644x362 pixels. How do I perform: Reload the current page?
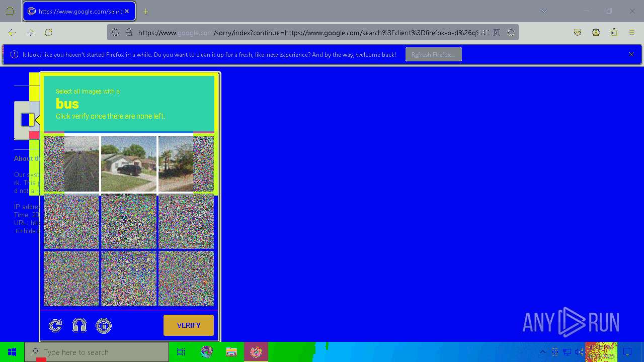pyautogui.click(x=48, y=32)
